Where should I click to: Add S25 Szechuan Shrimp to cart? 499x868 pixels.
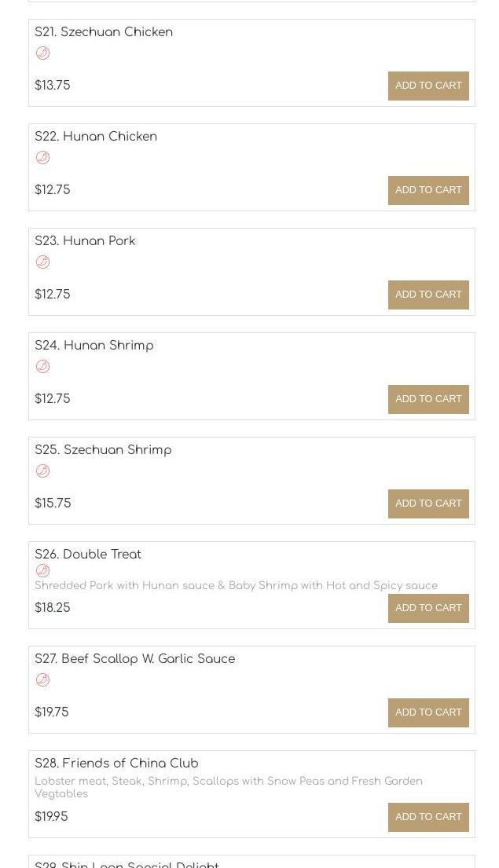point(428,504)
